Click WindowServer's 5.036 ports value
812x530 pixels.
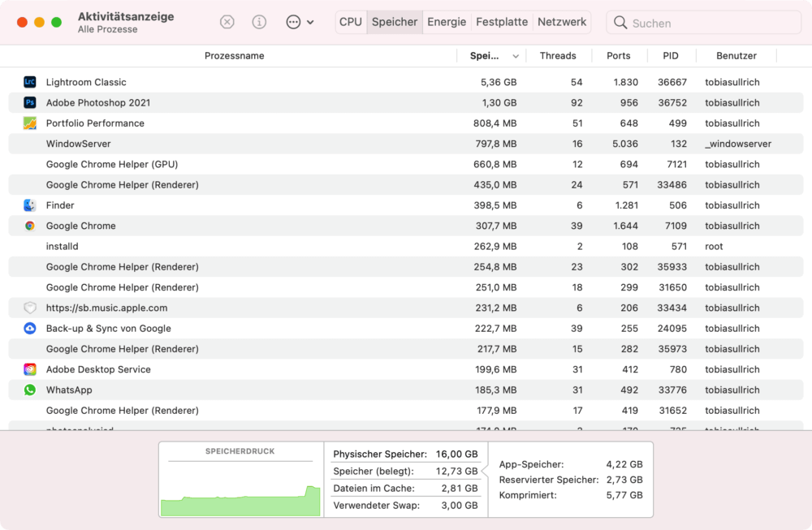click(x=625, y=144)
